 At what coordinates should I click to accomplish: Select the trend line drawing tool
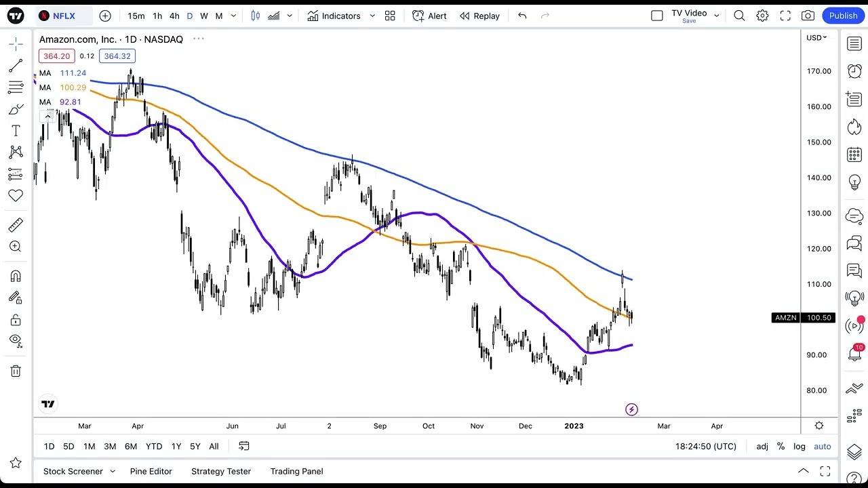click(16, 66)
